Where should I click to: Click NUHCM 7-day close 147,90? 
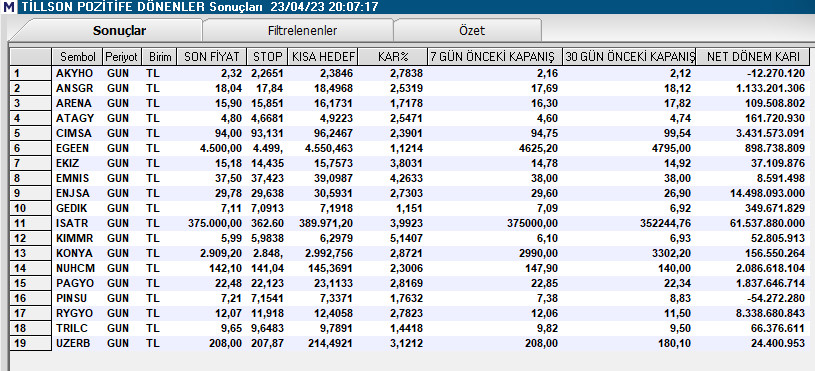pos(544,268)
